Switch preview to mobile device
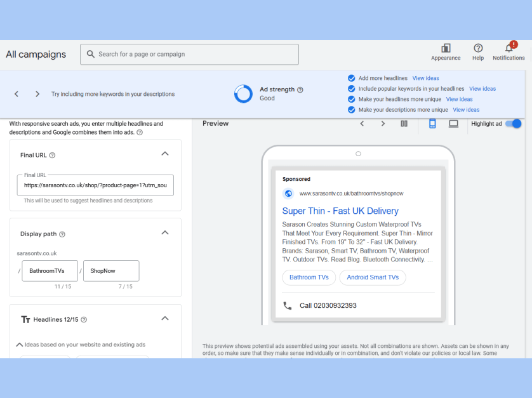 tap(432, 124)
